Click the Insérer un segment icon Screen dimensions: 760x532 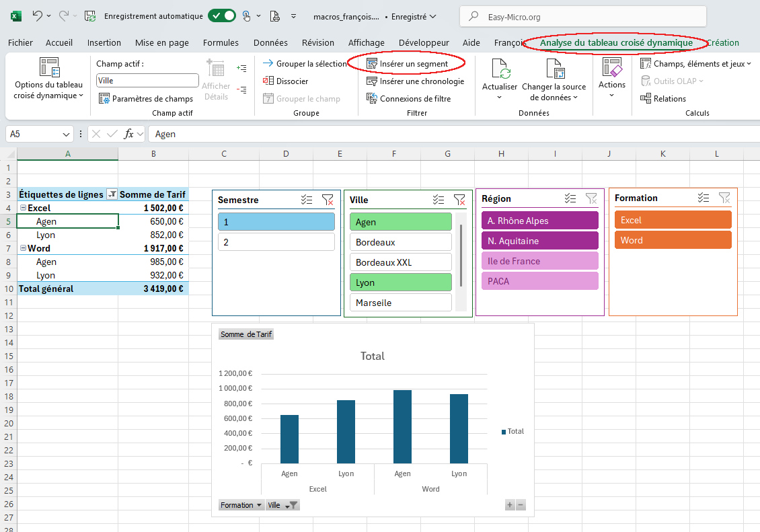click(372, 64)
